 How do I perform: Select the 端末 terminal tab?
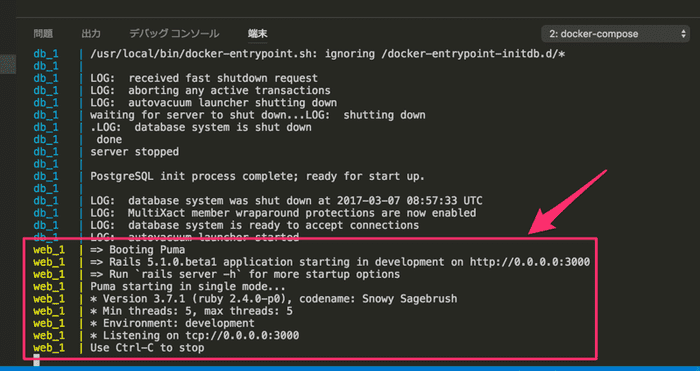(258, 34)
